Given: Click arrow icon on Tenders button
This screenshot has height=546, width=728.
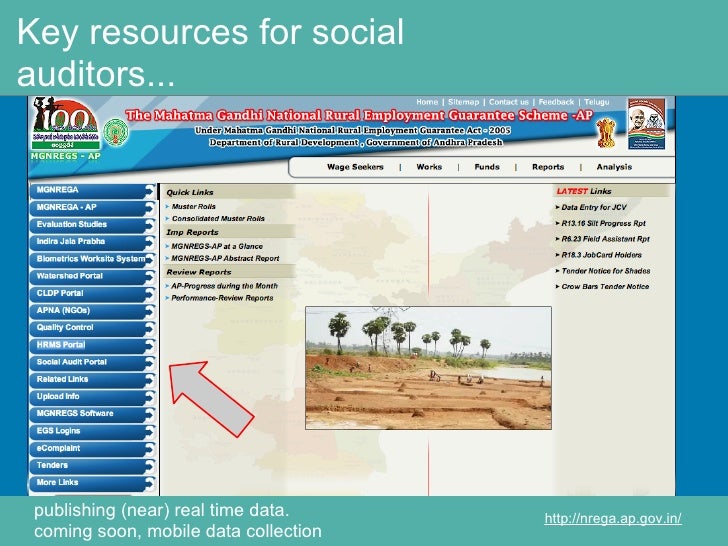Looking at the screenshot, I should (x=149, y=466).
